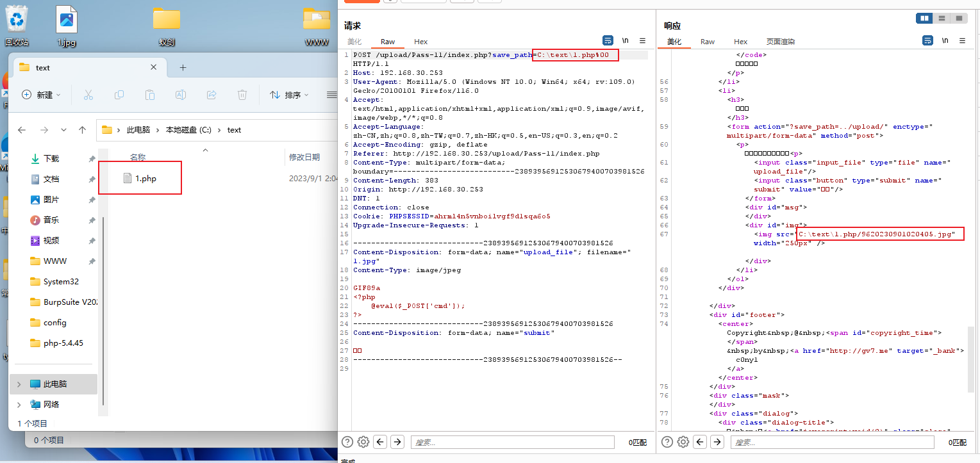Switch request view to 美化 tab
Image resolution: width=980 pixels, height=463 pixels.
(354, 42)
